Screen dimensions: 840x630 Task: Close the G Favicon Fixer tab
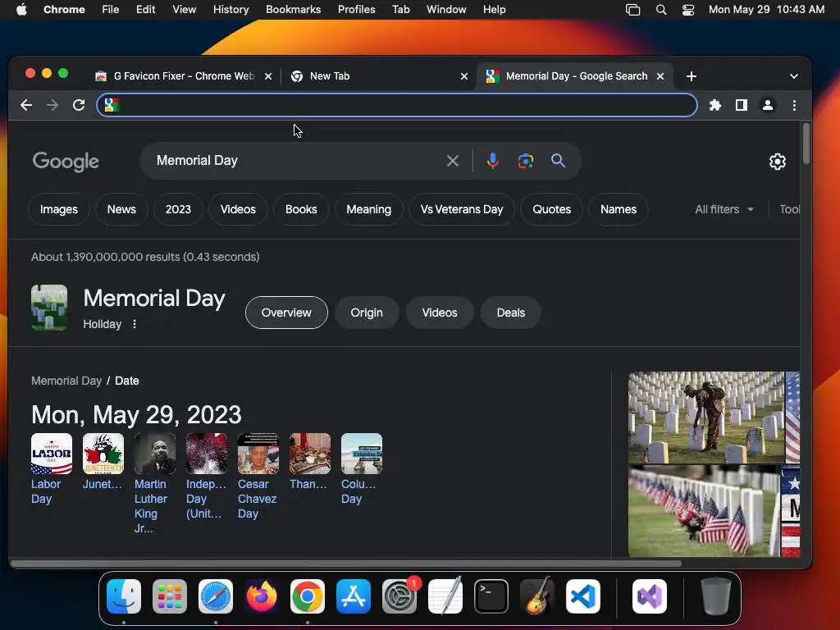[268, 76]
